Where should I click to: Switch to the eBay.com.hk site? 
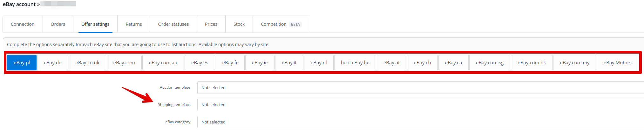click(532, 63)
